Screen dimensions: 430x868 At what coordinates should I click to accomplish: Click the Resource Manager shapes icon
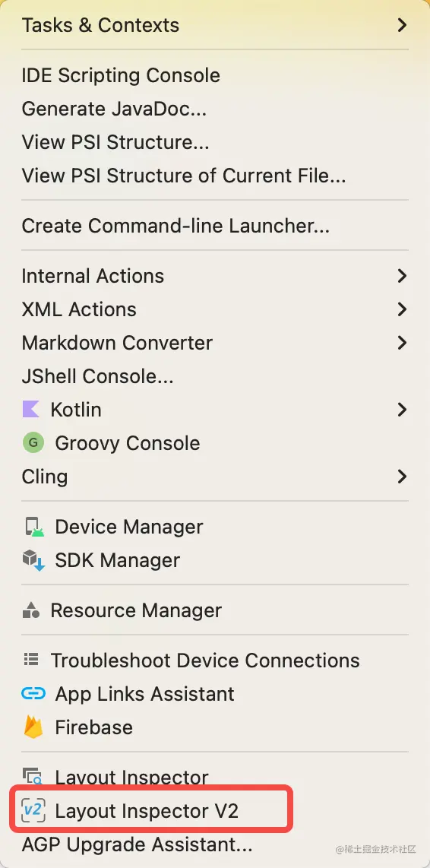(31, 610)
